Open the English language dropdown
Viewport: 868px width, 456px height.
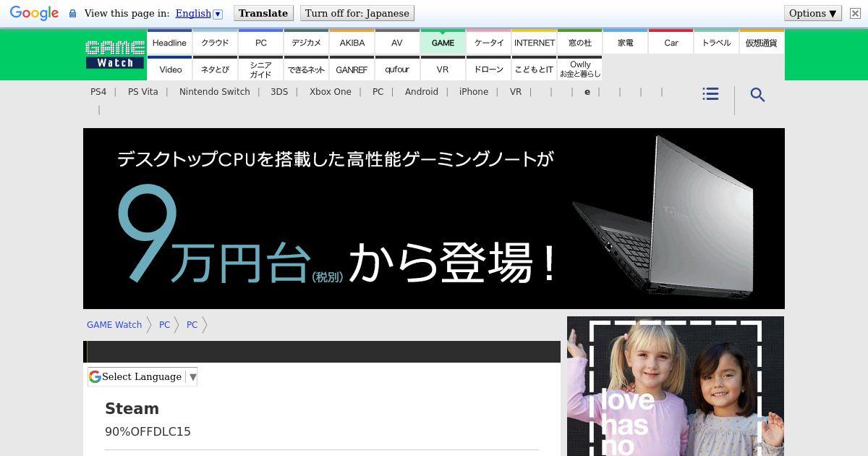pyautogui.click(x=199, y=13)
